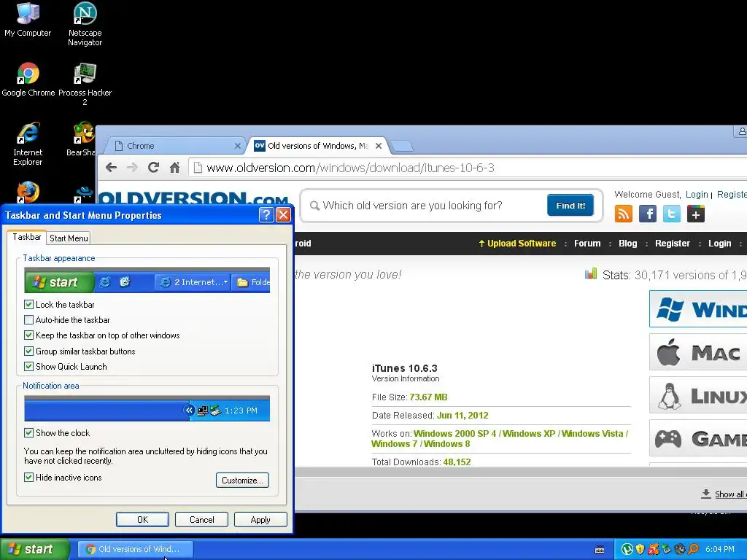747x560 pixels.
Task: Click the yellow security alert shield tray icon
Action: (640, 549)
